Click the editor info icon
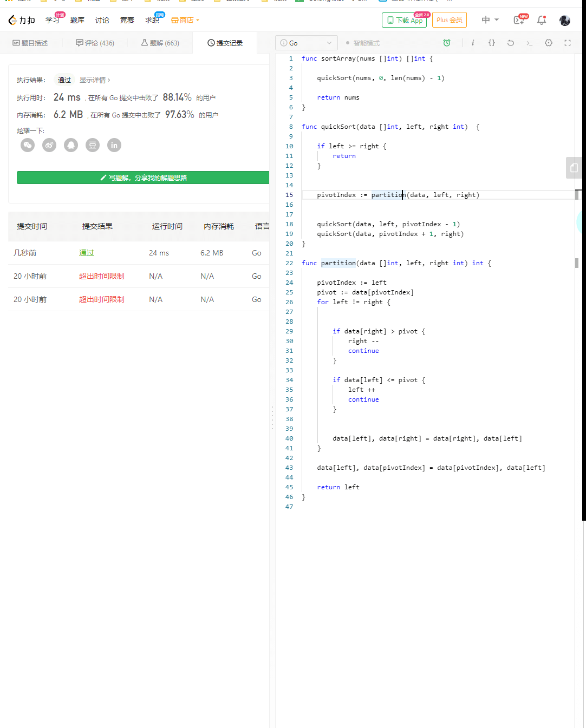 coord(473,43)
